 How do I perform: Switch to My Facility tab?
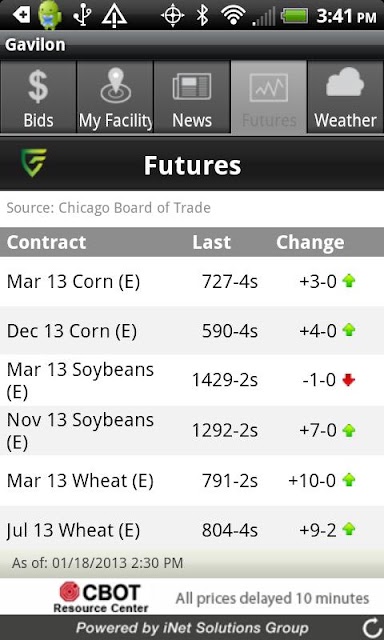(115, 97)
